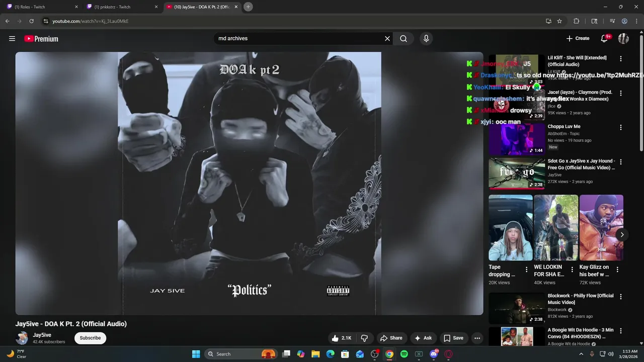Ask about this video
This screenshot has width=644, height=362.
click(423, 338)
